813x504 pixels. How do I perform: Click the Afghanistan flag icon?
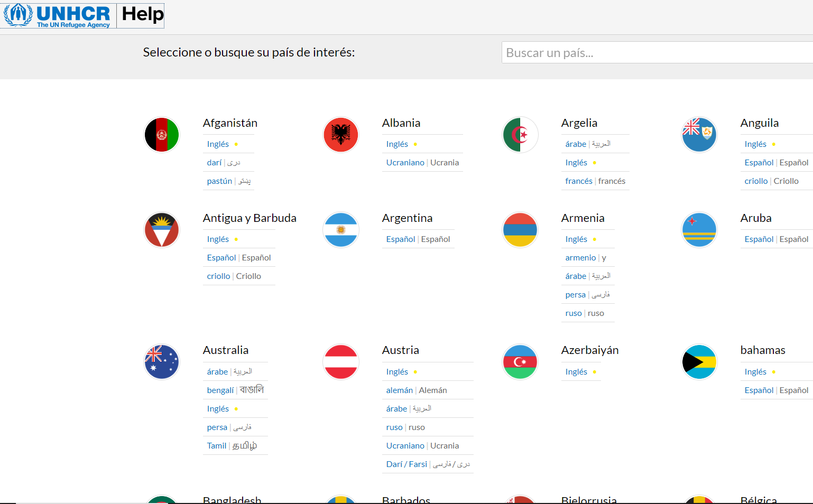pos(162,135)
